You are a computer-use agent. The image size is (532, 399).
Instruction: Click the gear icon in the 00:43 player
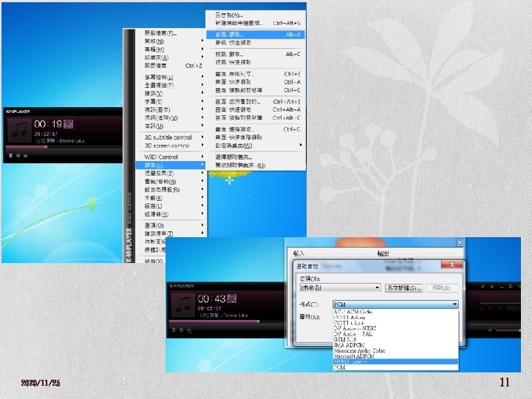[x=182, y=330]
